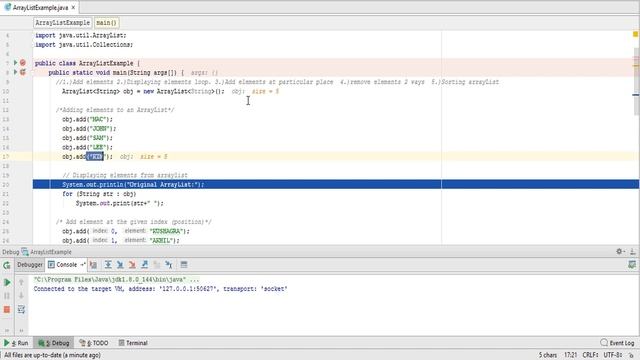Click the Pause Program icon
640x360 pixels.
click(x=7, y=296)
